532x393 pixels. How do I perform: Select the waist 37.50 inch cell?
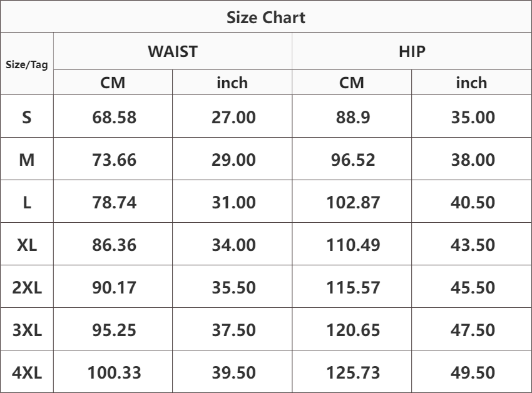[x=233, y=330]
